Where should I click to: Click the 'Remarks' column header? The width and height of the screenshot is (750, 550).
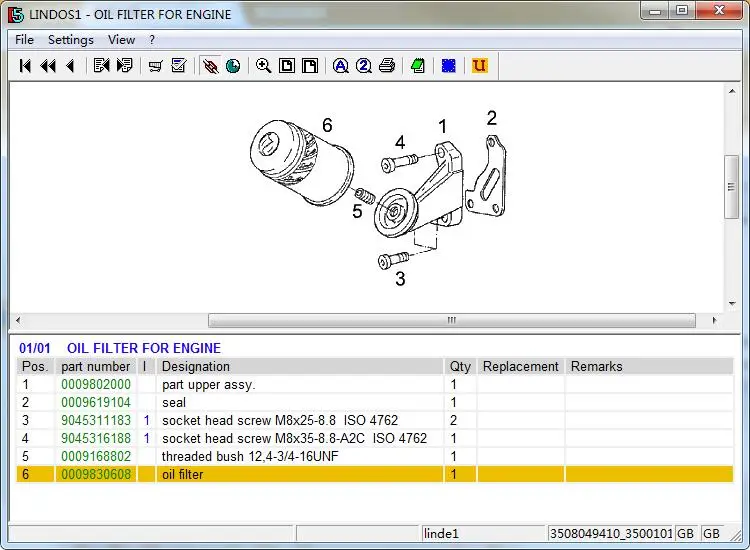click(x=649, y=366)
